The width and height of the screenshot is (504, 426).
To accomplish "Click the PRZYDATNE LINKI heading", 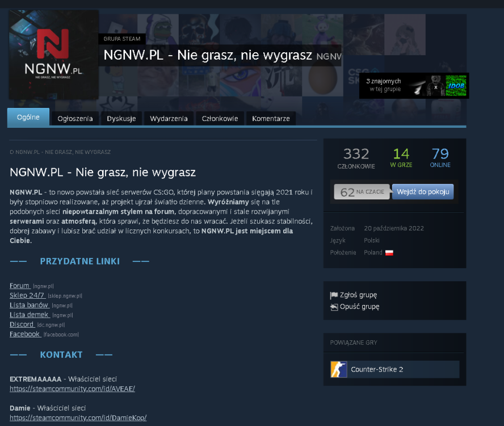I will tap(79, 261).
